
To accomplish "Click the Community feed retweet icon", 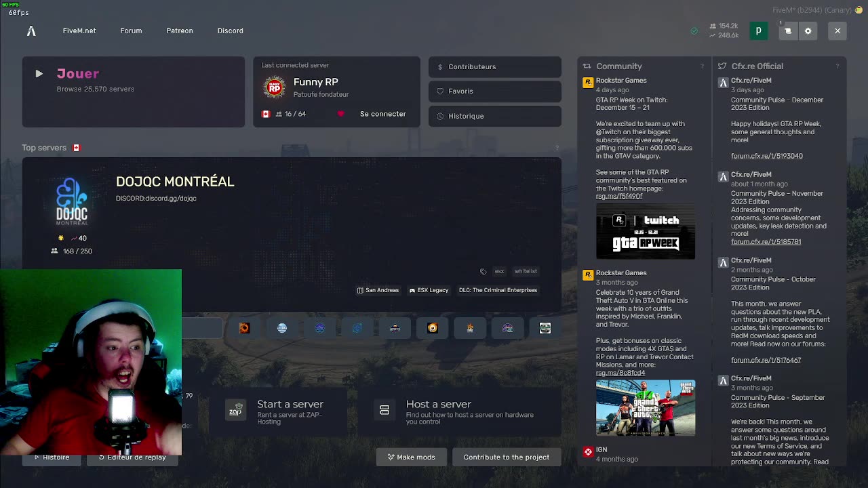I will click(x=587, y=66).
